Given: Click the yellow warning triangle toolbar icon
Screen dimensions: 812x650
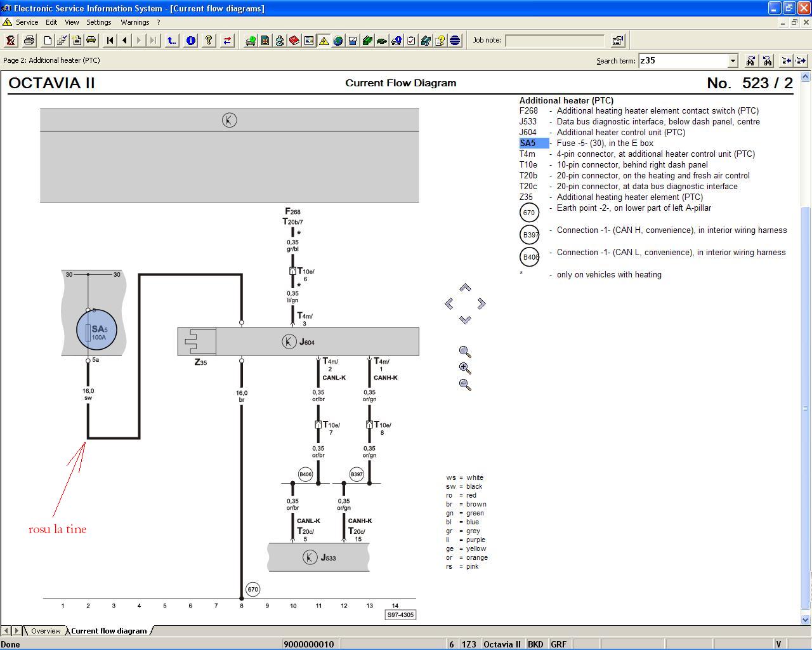Looking at the screenshot, I should 324,41.
